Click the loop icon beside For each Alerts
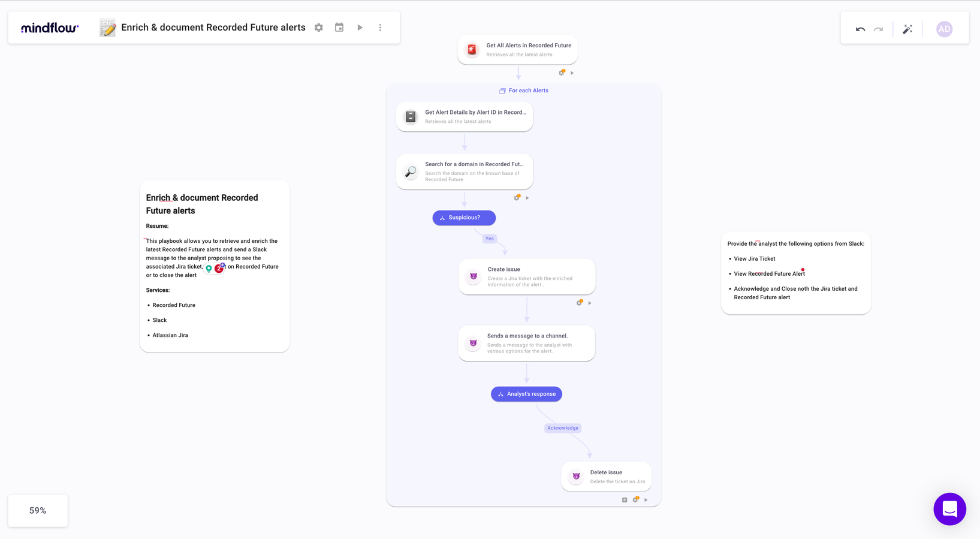 (502, 91)
